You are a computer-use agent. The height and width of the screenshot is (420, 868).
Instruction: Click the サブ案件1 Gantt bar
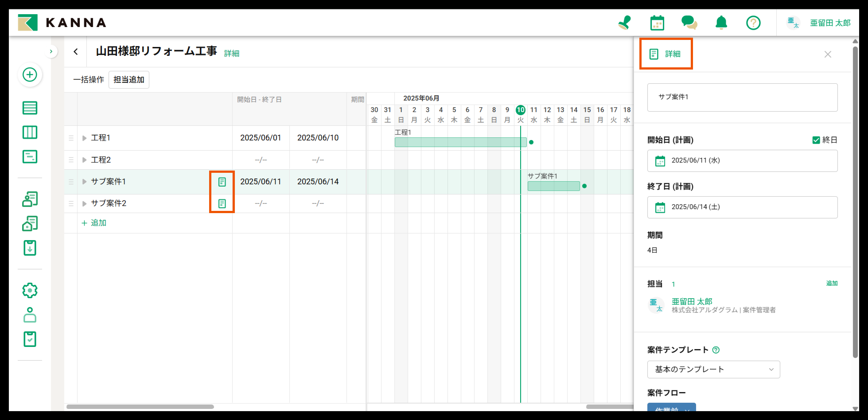click(553, 186)
